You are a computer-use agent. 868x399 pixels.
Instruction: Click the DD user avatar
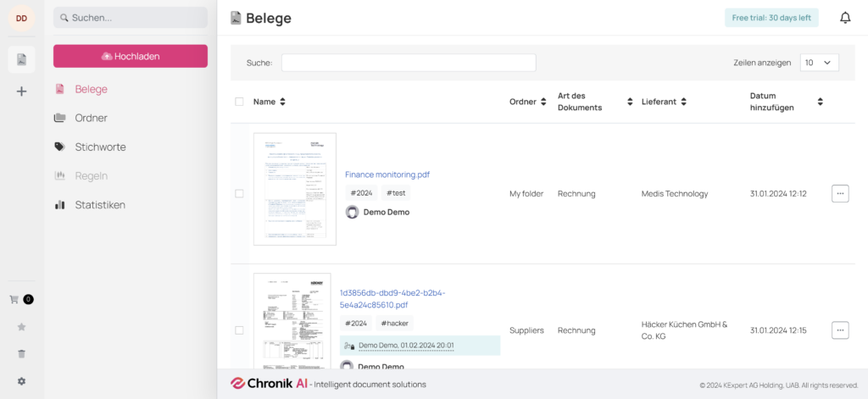pyautogui.click(x=21, y=18)
